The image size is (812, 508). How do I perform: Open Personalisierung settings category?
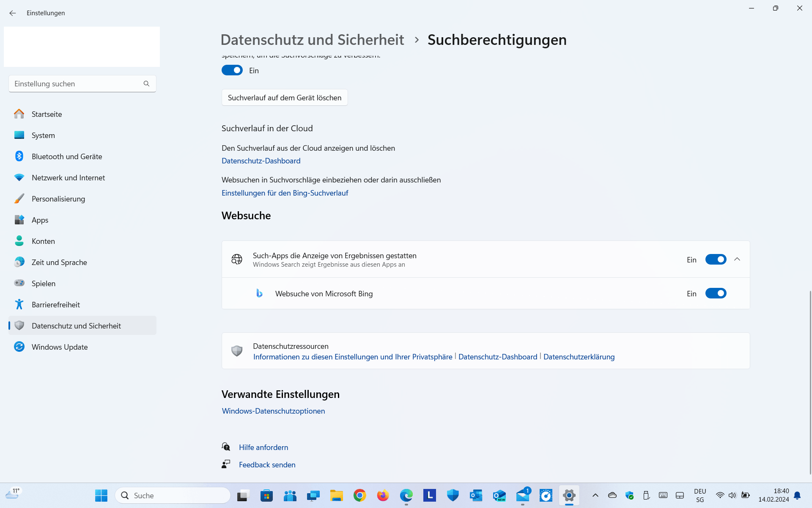click(x=58, y=199)
